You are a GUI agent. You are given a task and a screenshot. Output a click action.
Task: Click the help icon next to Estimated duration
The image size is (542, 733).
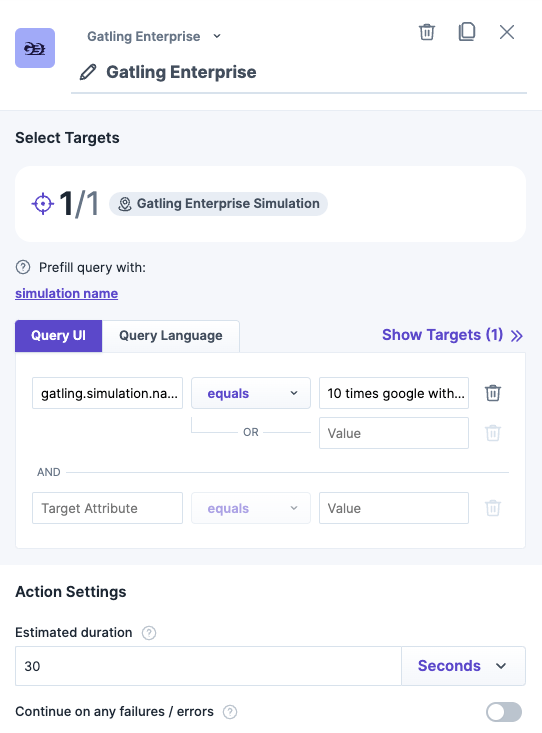[x=149, y=633]
